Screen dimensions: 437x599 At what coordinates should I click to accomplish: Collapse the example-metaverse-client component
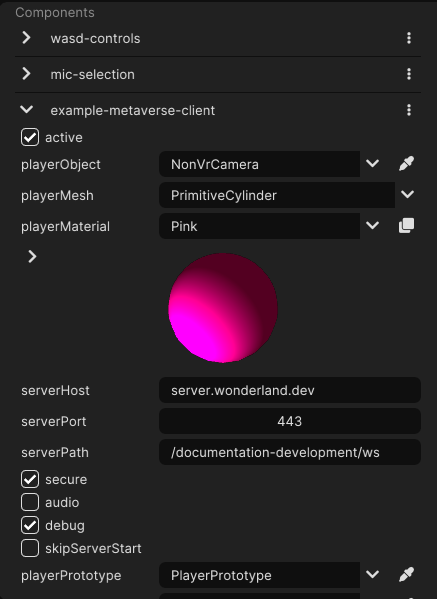coord(26,110)
